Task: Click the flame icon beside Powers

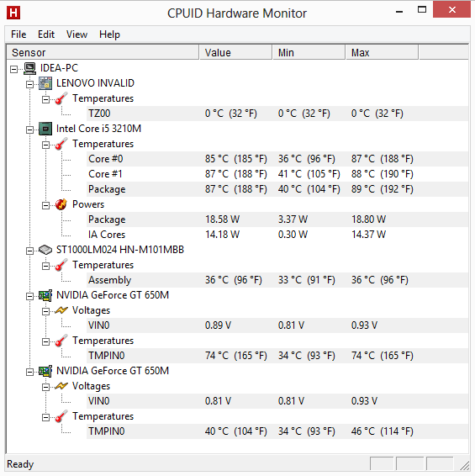Action: [61, 204]
